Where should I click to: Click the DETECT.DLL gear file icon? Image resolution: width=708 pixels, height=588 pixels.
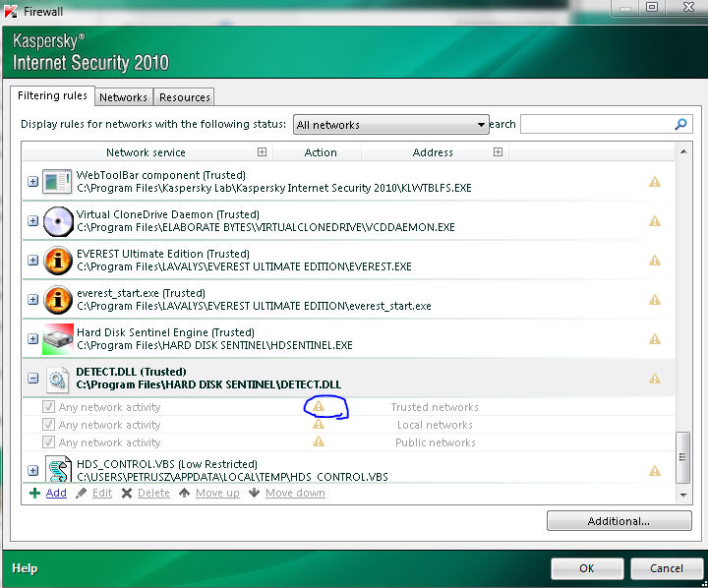tap(57, 380)
